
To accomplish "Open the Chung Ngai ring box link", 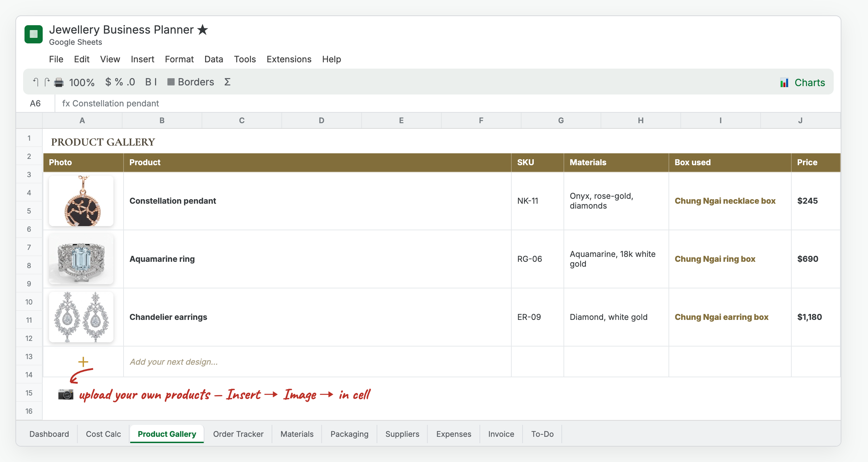I will (x=715, y=259).
